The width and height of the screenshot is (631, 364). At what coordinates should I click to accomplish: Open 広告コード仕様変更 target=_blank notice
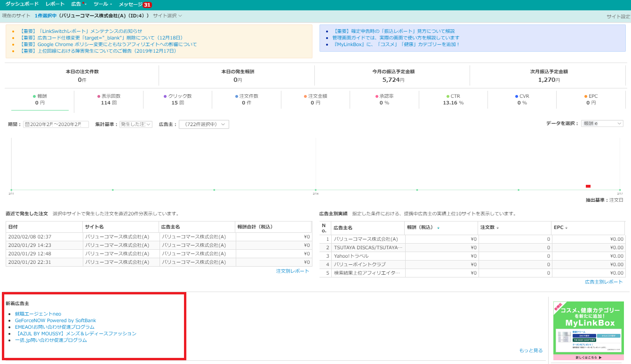pos(101,38)
